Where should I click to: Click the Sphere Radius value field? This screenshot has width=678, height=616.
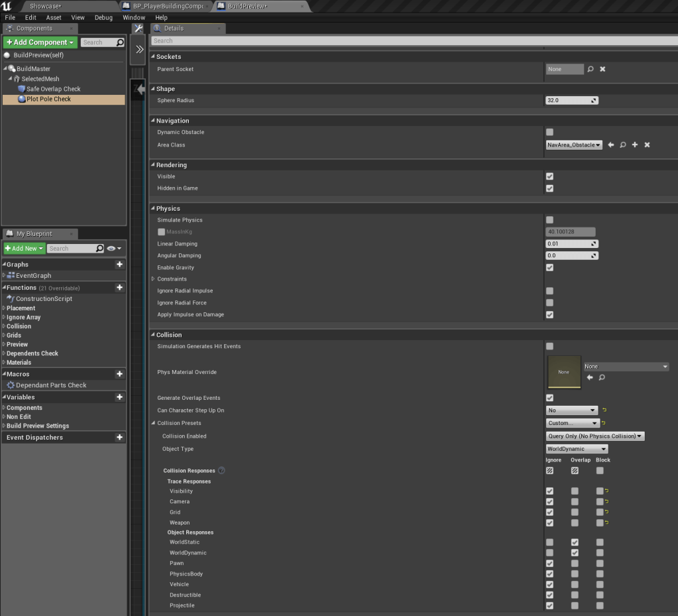(x=568, y=100)
